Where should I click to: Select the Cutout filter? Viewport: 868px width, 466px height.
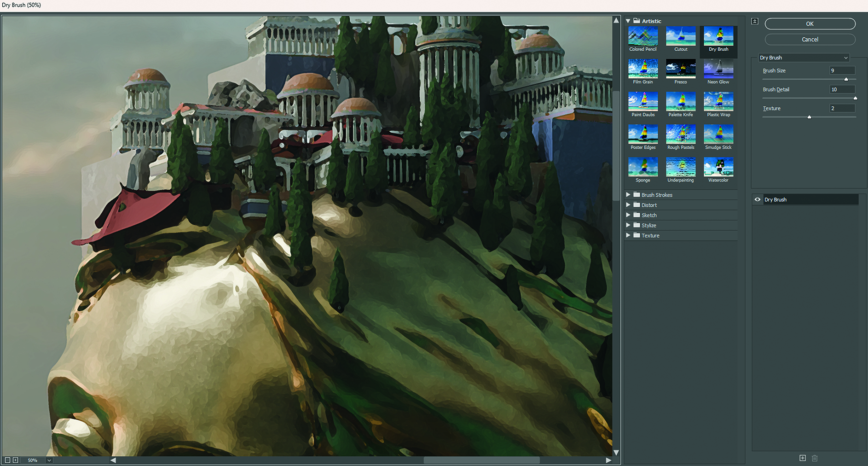point(681,37)
